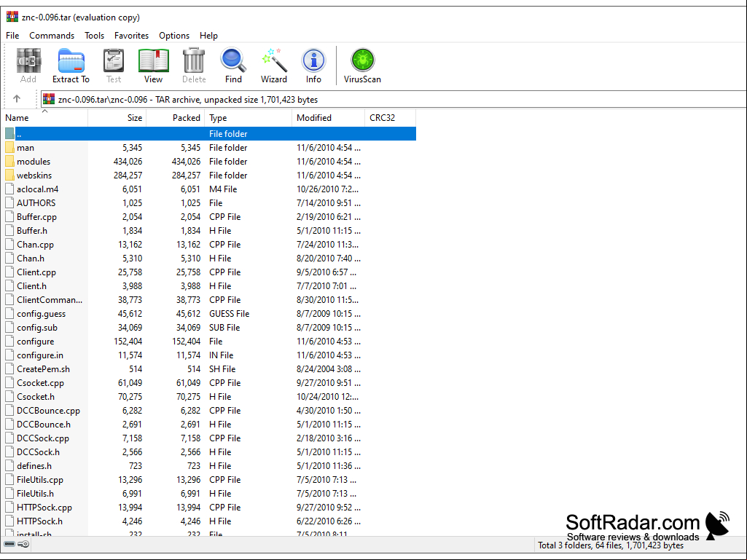This screenshot has width=747, height=560.
Task: Open the Tools menu
Action: tap(94, 36)
